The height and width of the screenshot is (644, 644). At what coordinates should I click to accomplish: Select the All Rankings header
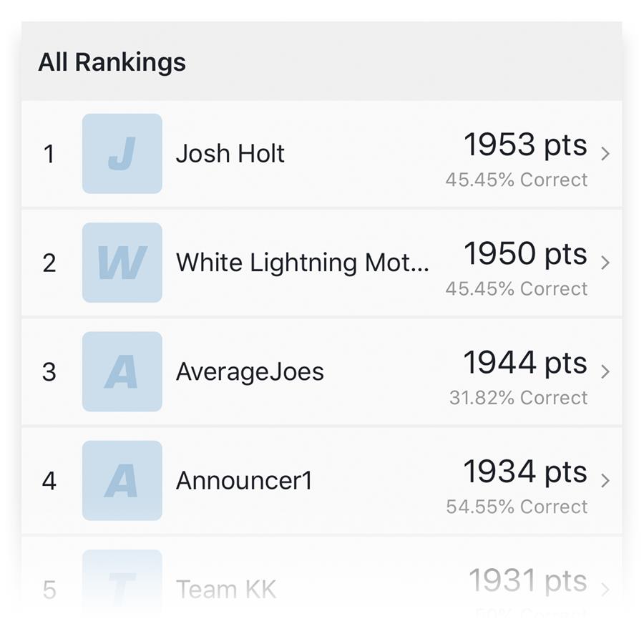tap(112, 62)
